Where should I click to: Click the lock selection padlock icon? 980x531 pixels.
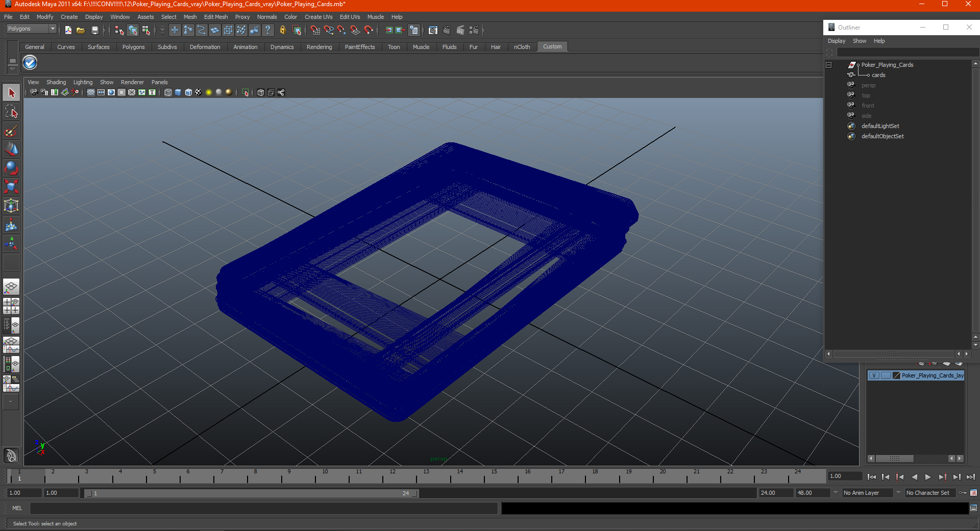(x=282, y=30)
